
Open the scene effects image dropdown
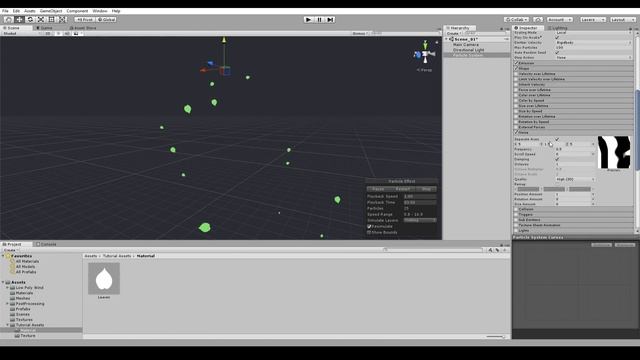click(x=77, y=33)
